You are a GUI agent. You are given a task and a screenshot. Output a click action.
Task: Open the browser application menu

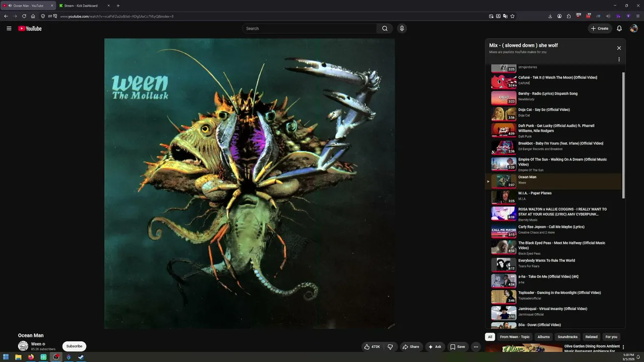pyautogui.click(x=638, y=16)
